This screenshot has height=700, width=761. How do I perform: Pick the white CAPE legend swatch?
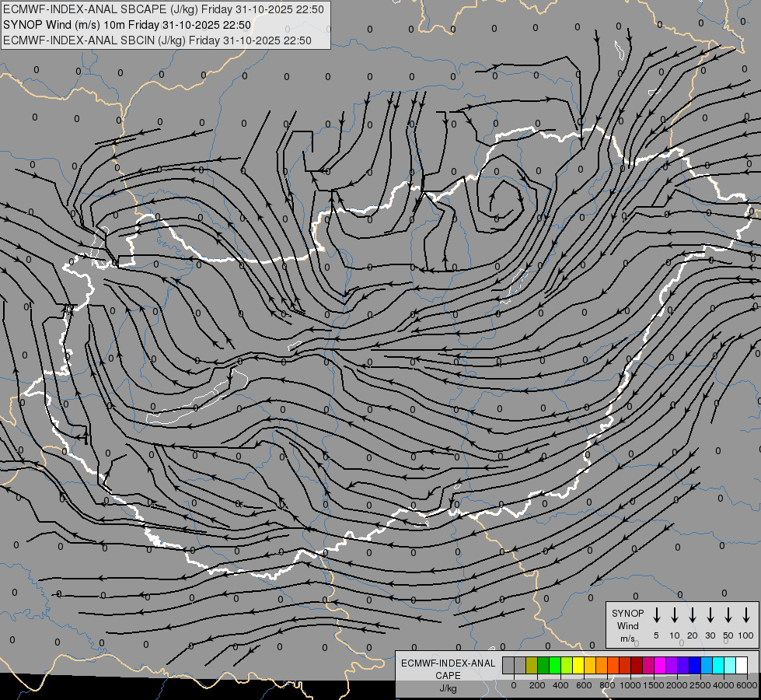click(x=741, y=665)
